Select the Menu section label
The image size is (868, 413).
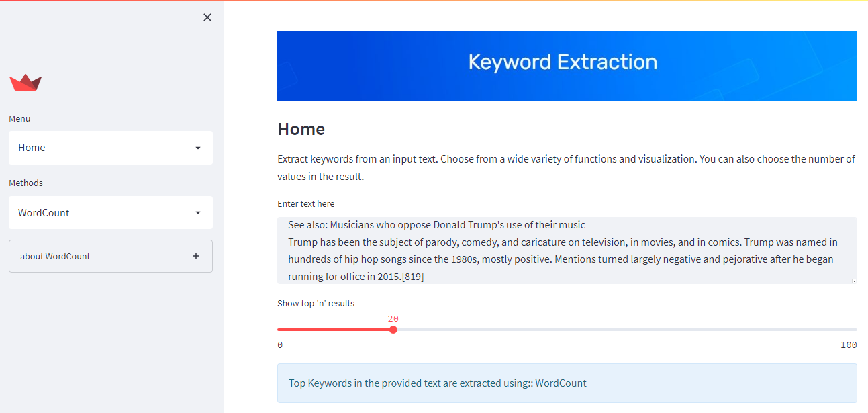[19, 118]
